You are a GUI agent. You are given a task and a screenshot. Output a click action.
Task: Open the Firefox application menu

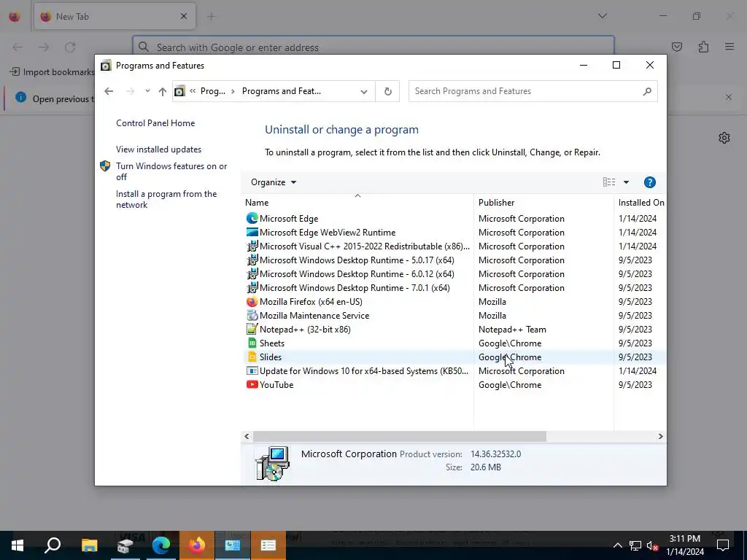click(729, 47)
